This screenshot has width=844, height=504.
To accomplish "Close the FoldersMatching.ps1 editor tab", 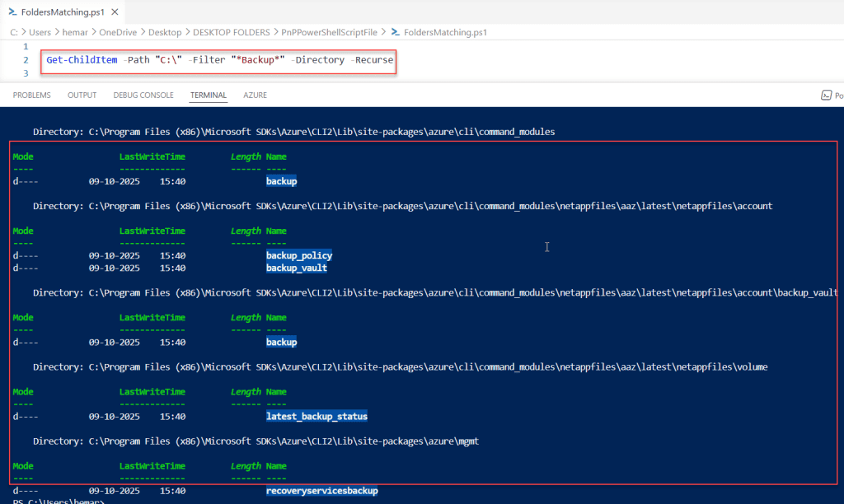I will [115, 12].
